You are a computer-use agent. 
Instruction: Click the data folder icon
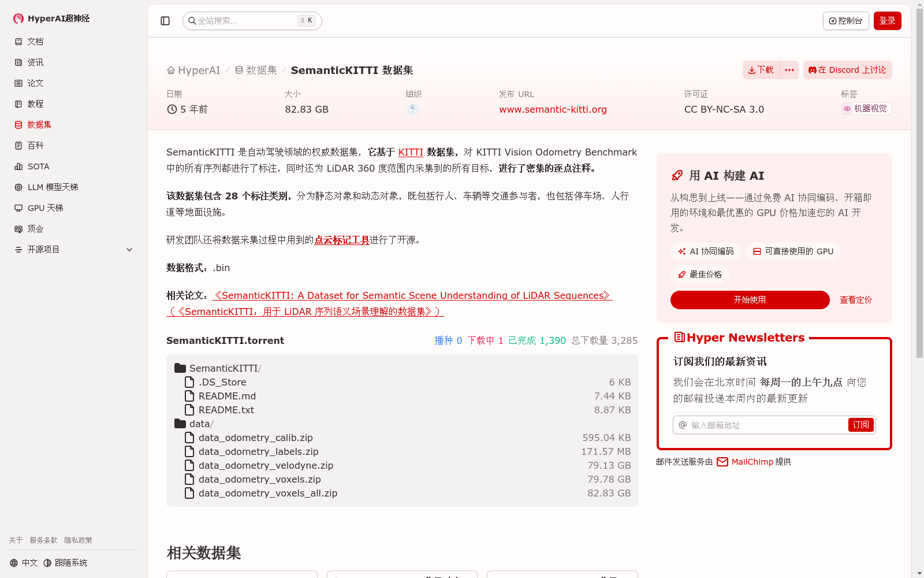tap(180, 424)
